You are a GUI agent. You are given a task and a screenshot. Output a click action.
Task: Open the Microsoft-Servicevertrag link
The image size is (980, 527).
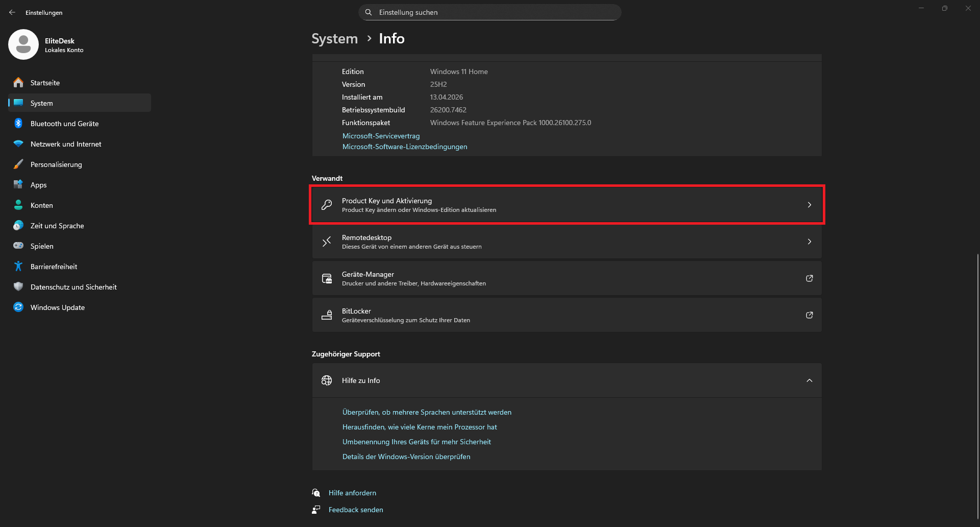381,136
